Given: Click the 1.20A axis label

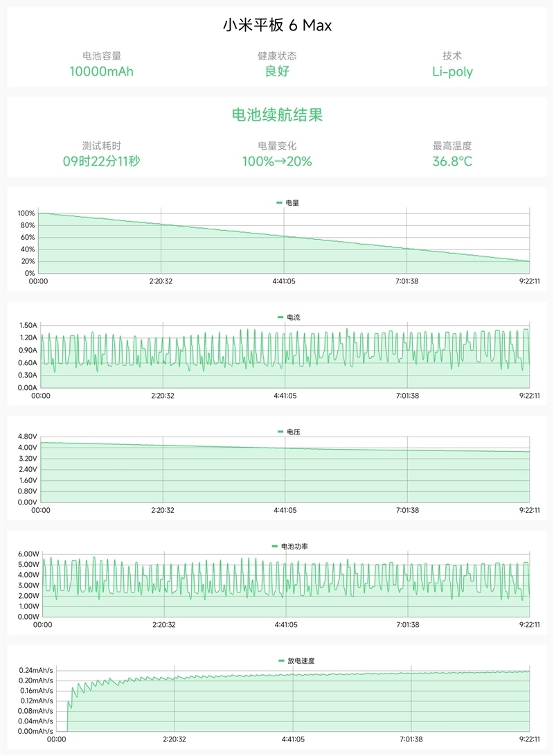Looking at the screenshot, I should tap(28, 338).
